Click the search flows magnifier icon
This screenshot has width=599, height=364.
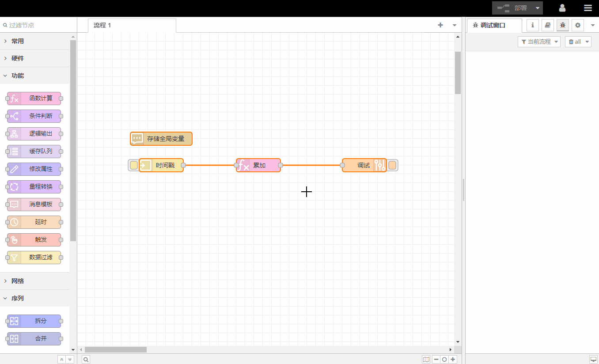click(86, 360)
